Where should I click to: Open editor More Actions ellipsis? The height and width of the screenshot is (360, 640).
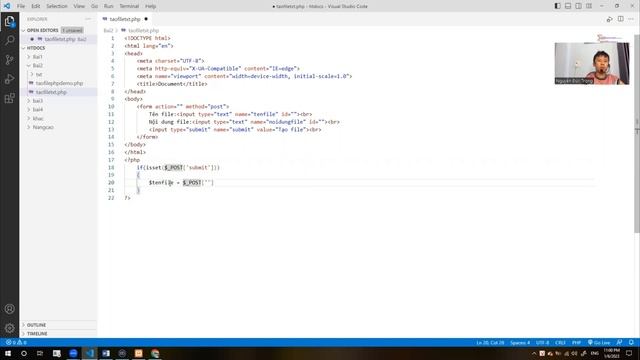631,19
